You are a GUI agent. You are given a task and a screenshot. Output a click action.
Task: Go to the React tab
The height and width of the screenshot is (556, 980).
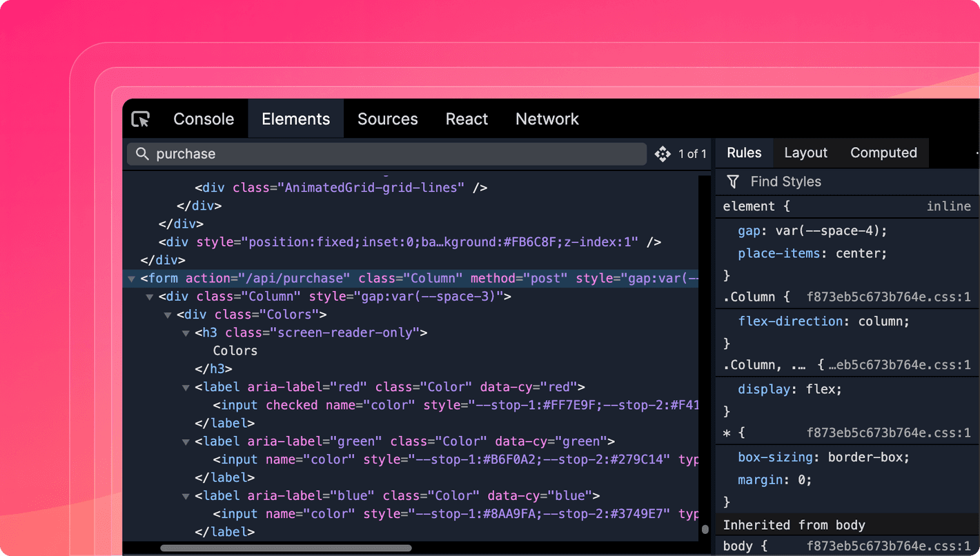pyautogui.click(x=467, y=119)
